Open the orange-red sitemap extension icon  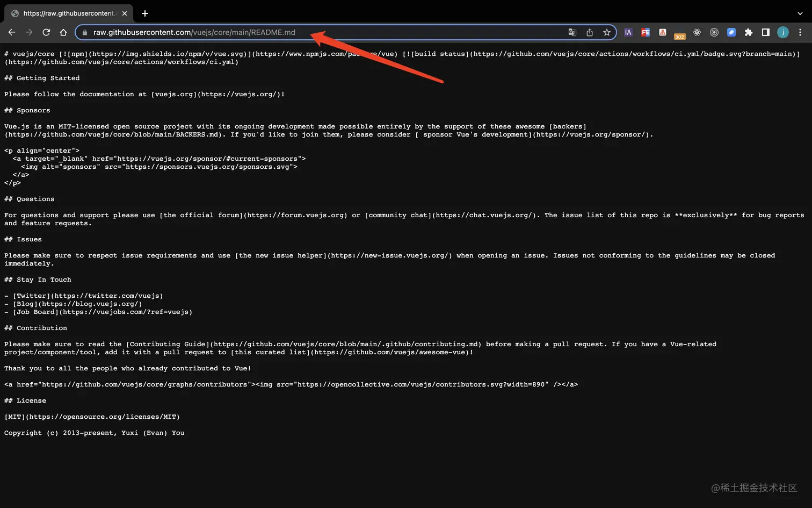click(663, 32)
